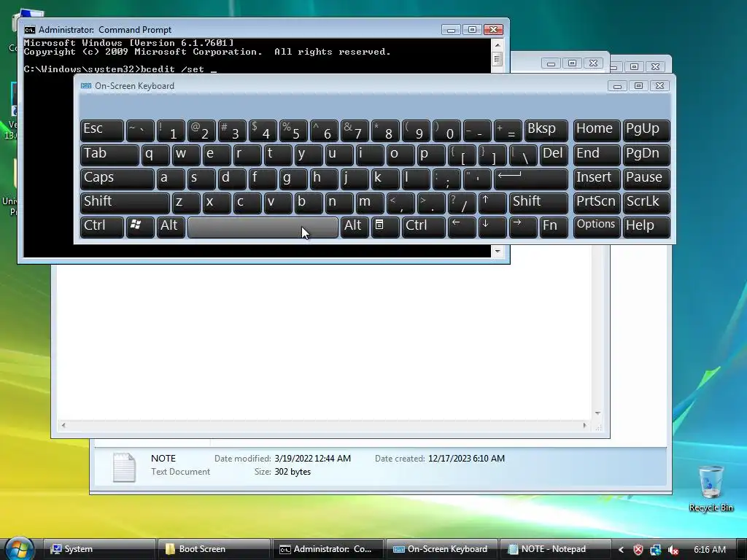Screen dimensions: 747x560
Task: Toggle the right Shift key
Action: 538,203
